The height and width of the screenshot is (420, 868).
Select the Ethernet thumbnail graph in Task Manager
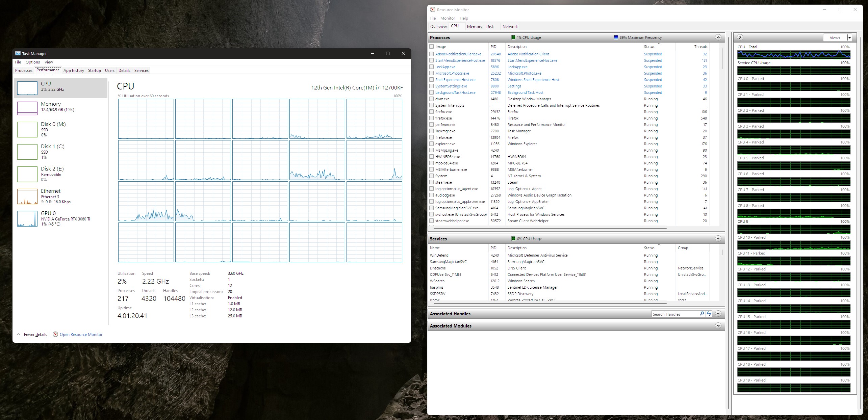pyautogui.click(x=27, y=196)
